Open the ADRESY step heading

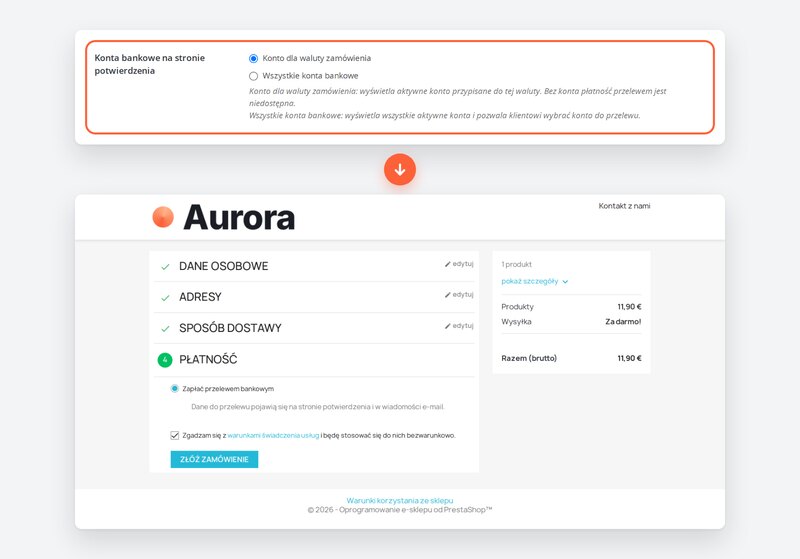[200, 297]
